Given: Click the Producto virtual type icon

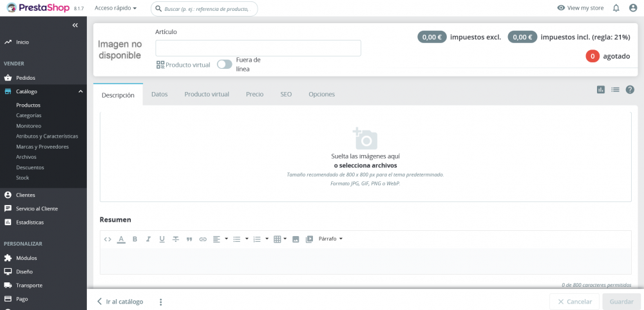Looking at the screenshot, I should click(160, 65).
